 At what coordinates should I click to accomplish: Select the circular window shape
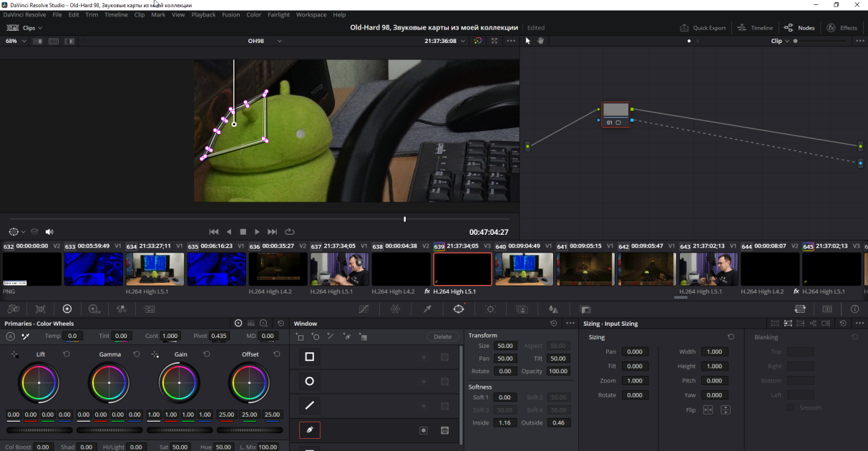click(x=310, y=382)
